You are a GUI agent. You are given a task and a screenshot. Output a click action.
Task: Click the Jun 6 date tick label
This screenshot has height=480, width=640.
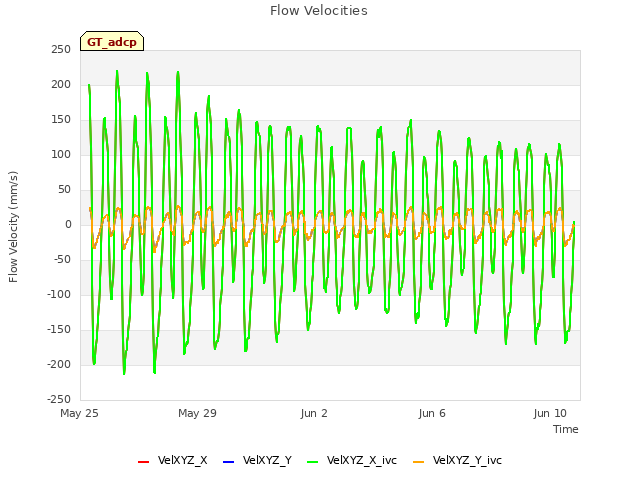click(432, 413)
